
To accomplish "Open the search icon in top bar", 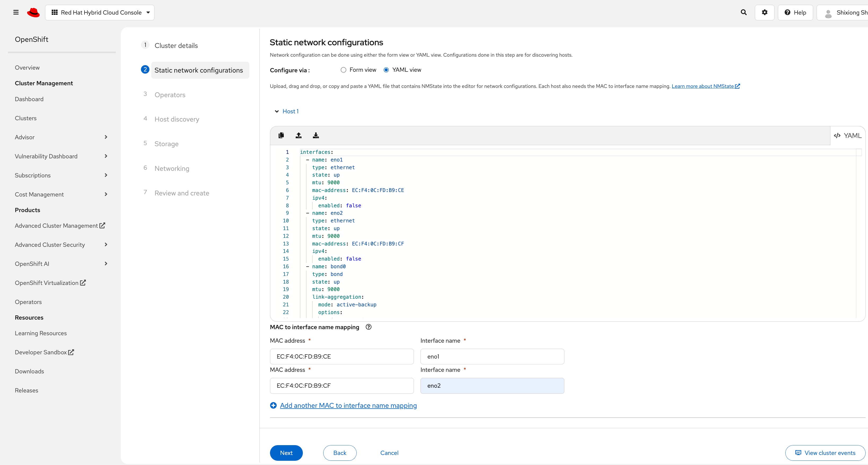I will pos(744,12).
